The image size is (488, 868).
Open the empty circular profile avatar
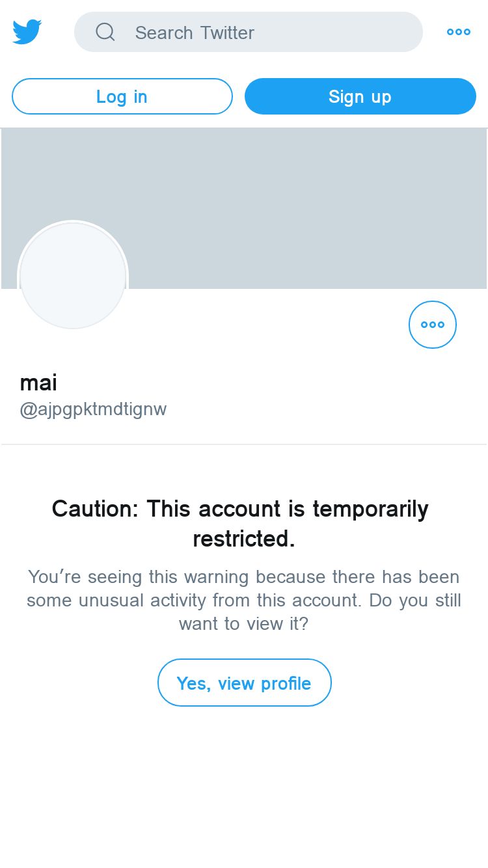[x=73, y=276]
